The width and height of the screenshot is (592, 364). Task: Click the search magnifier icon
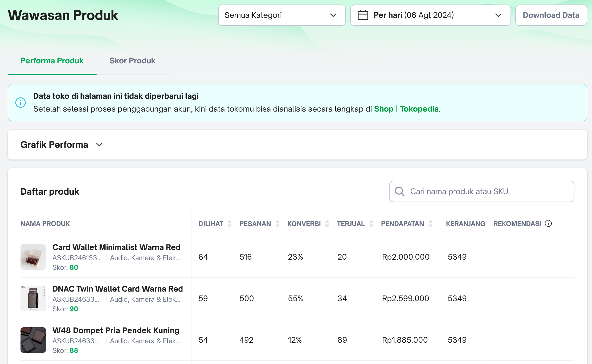pyautogui.click(x=399, y=191)
